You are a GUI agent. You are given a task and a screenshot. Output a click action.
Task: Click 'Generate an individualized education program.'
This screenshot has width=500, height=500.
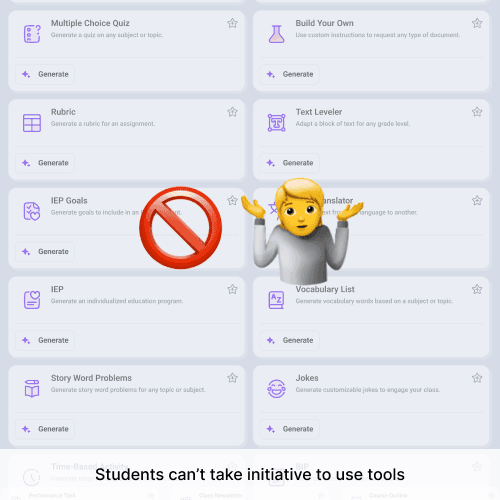[117, 301]
